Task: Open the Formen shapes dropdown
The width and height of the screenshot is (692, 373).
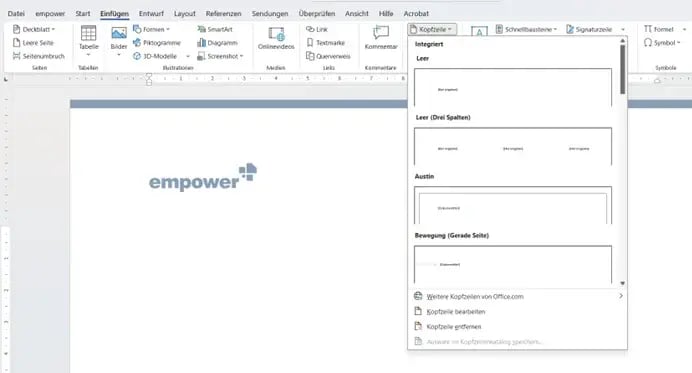Action: (151, 29)
